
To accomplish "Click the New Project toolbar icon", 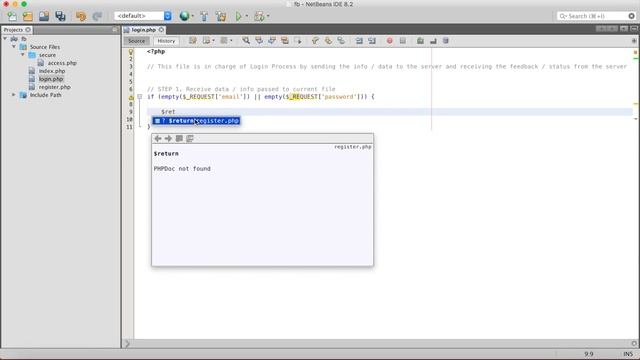I will click(x=28, y=16).
